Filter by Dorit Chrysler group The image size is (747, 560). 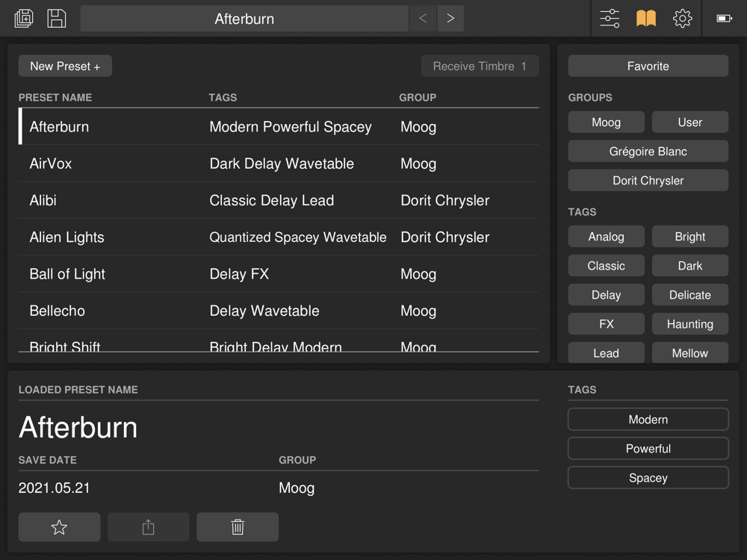pyautogui.click(x=648, y=181)
